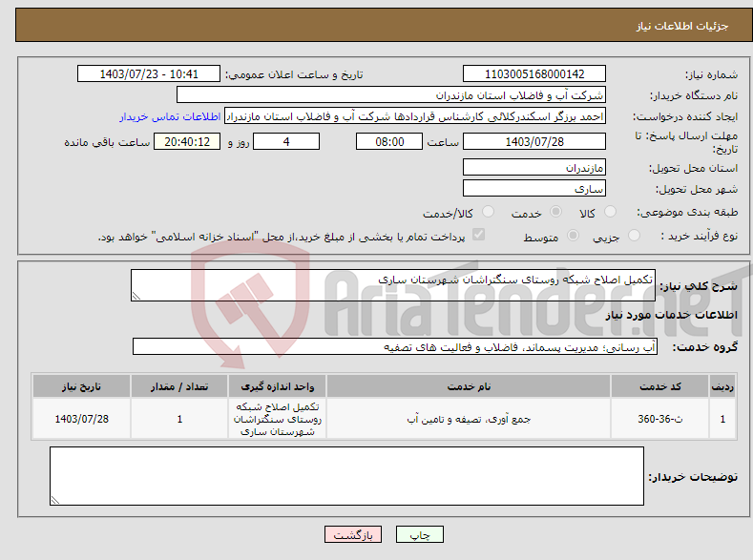Select the متوسط purchase type radio
The height and width of the screenshot is (560, 753).
[x=573, y=235]
